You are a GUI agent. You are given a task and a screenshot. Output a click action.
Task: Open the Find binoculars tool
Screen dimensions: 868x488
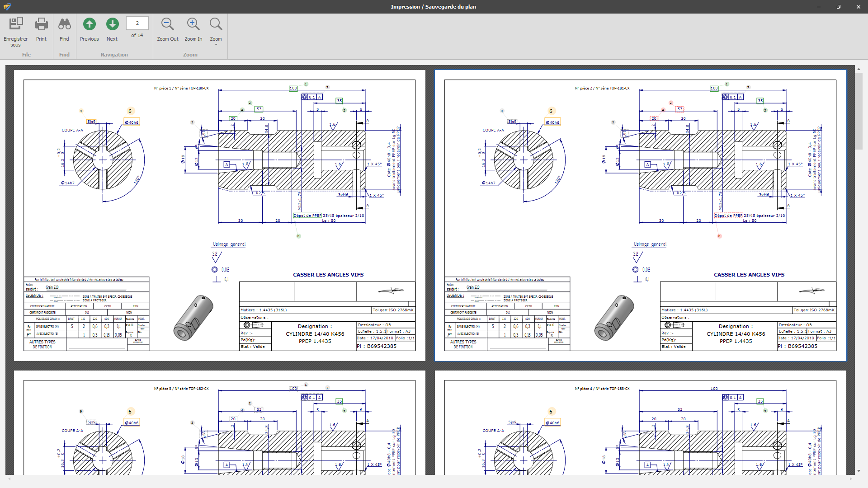[64, 24]
